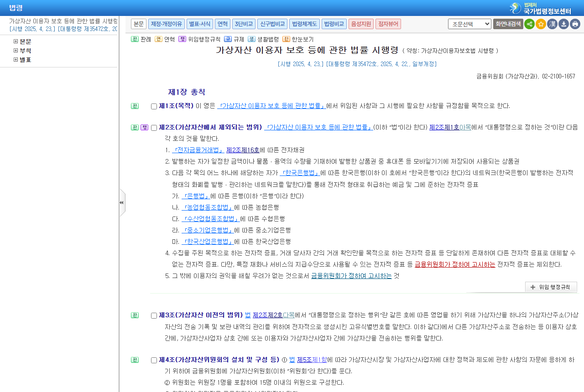The width and height of the screenshot is (584, 392).
Task: Open the 별표·서식 tab
Action: pos(200,24)
